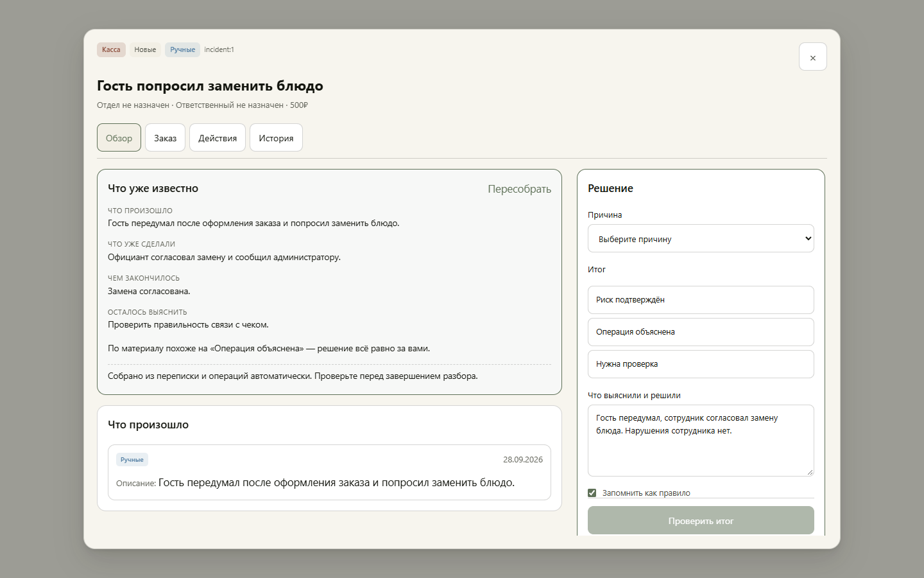Click into the Что выяснили и решили textarea
Viewport: 924px width, 578px height.
(701, 441)
